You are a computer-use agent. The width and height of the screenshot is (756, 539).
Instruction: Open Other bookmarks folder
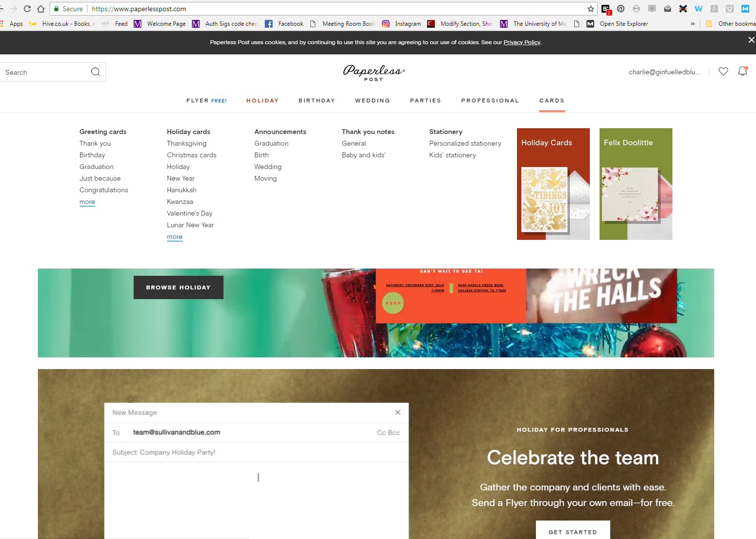731,24
